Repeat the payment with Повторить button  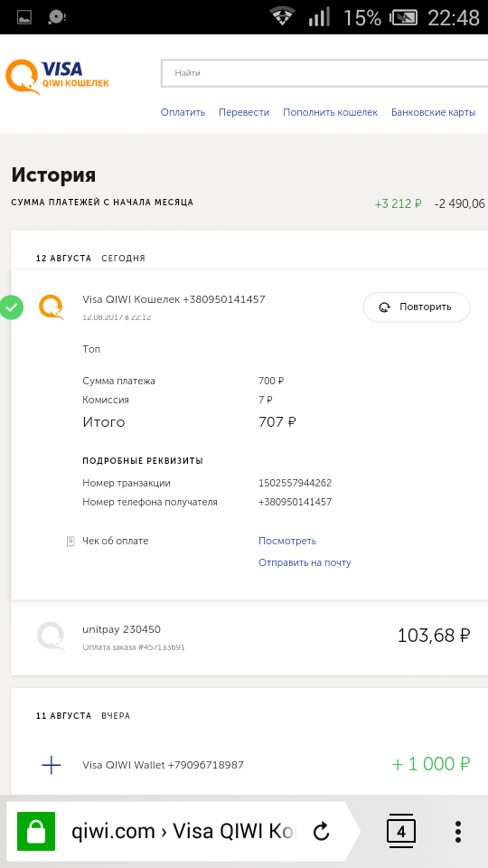tap(417, 307)
